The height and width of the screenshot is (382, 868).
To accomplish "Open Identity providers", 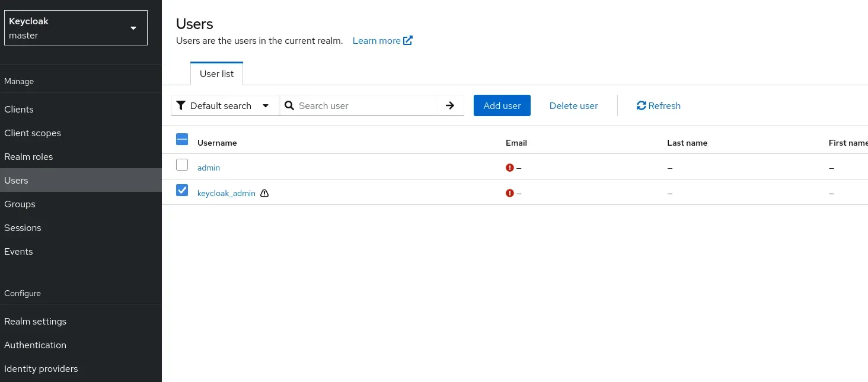I will click(x=81, y=368).
